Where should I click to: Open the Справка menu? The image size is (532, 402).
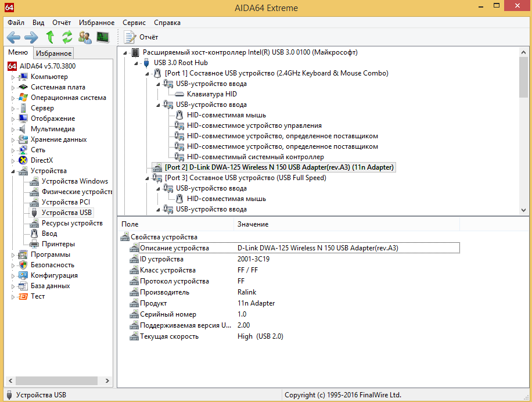tap(167, 23)
